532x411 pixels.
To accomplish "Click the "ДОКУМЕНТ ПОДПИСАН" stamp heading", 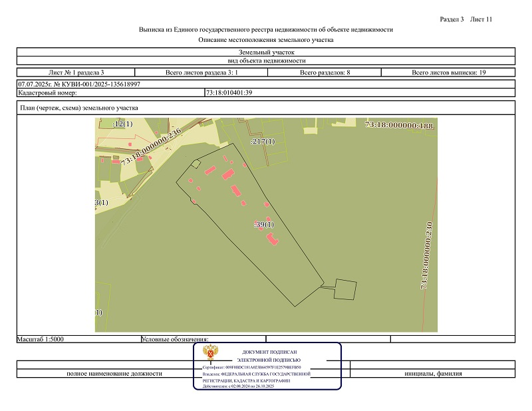I will 269,351.
